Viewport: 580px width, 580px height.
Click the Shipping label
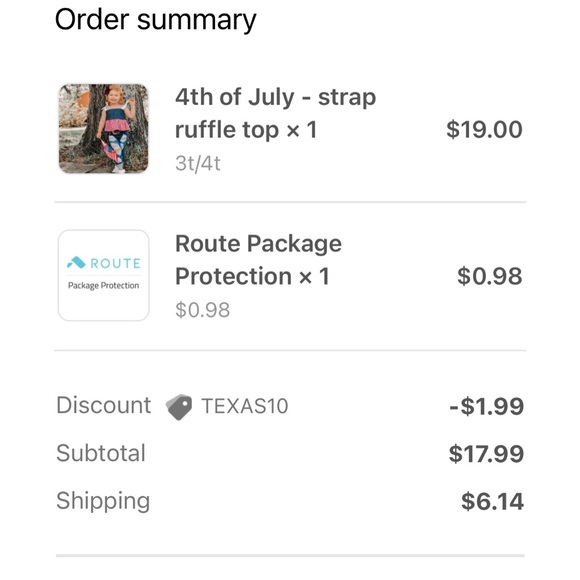coord(103,502)
